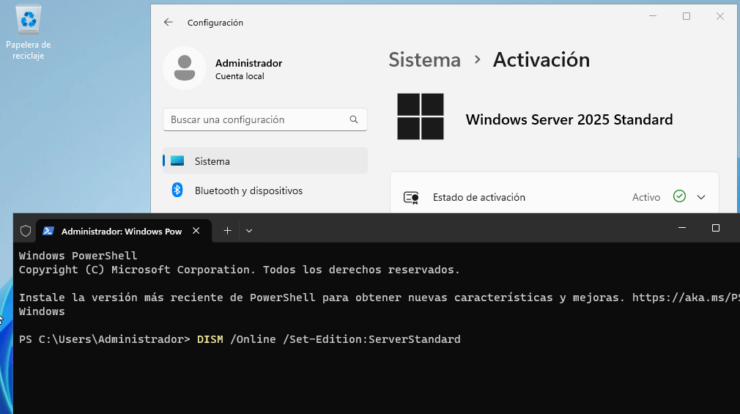Image resolution: width=740 pixels, height=414 pixels.
Task: Click the https://aka.ms link in the terminal
Action: pos(686,298)
